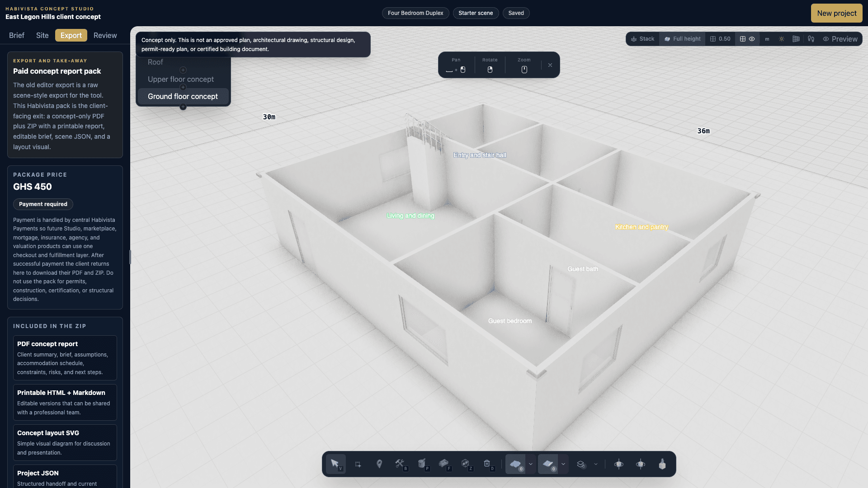Screen dimensions: 868x488
Task: Toggle Full height wall display
Action: click(682, 39)
